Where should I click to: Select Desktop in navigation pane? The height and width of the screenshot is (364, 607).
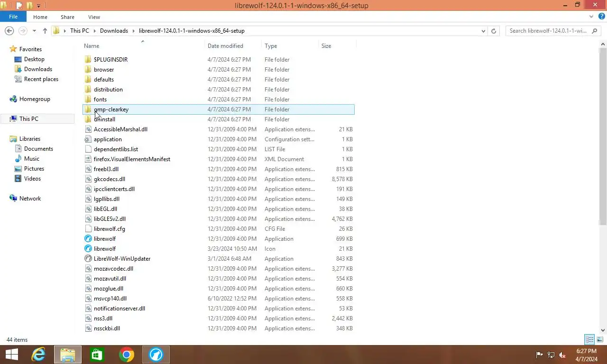pos(34,59)
